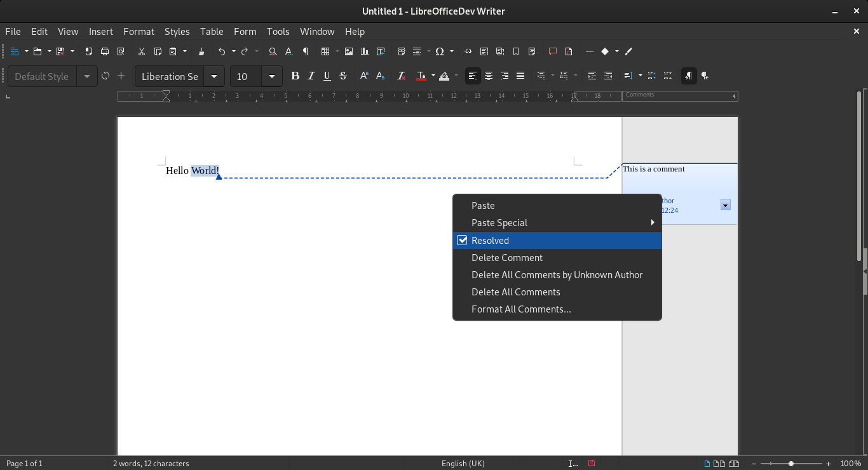
Task: Open the font size dropdown
Action: coord(272,77)
